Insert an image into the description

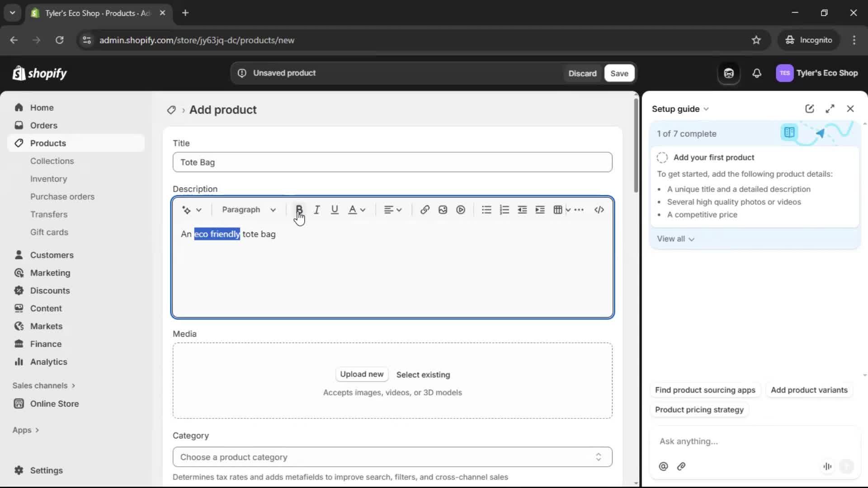(x=442, y=210)
